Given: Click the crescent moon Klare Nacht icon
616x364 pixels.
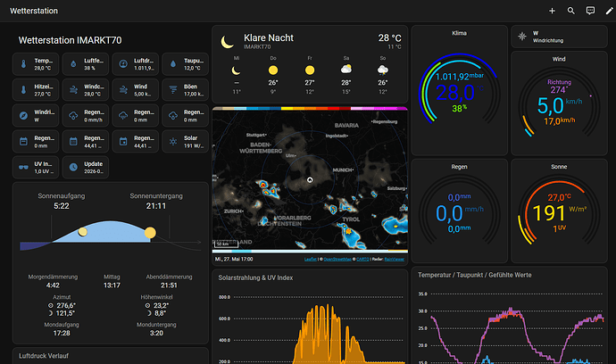Looking at the screenshot, I should click(227, 42).
